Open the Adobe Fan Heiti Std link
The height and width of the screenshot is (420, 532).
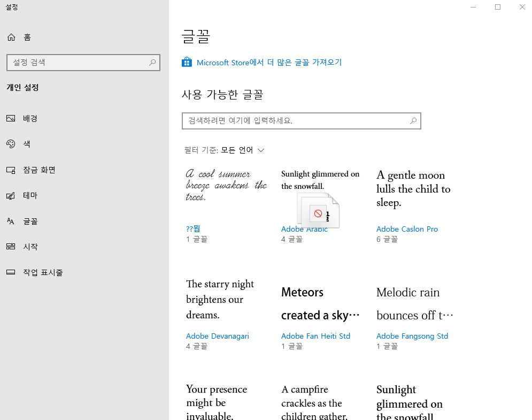pyautogui.click(x=315, y=336)
